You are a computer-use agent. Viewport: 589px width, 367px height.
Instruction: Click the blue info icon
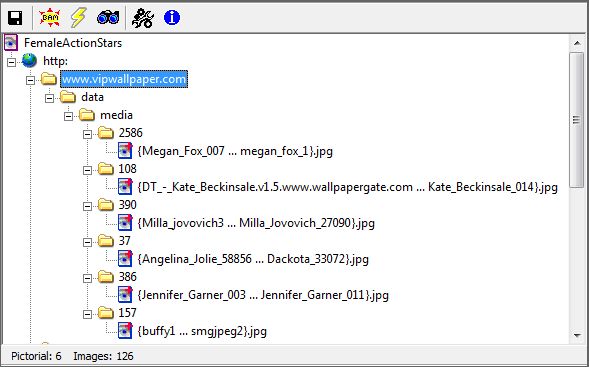[172, 18]
